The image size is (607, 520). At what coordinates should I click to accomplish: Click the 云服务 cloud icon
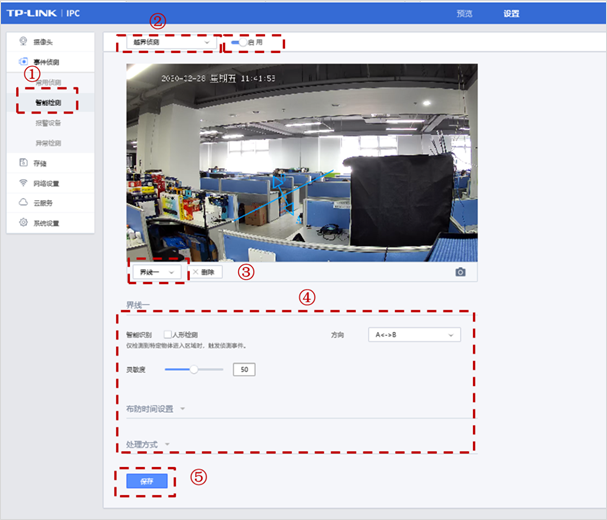tap(24, 203)
